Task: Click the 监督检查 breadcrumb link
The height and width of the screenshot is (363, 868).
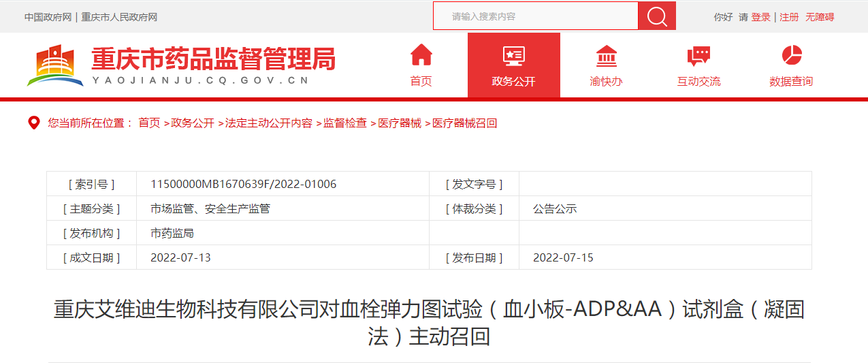Action: click(x=345, y=123)
